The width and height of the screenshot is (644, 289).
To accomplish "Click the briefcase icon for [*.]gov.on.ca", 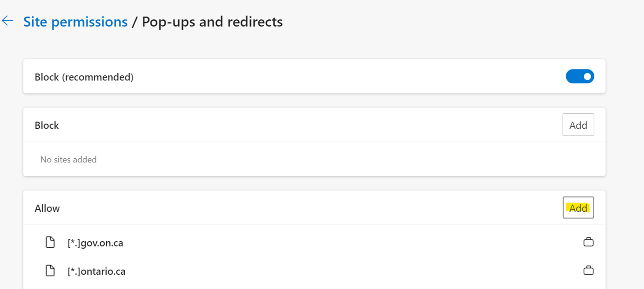I will [588, 242].
